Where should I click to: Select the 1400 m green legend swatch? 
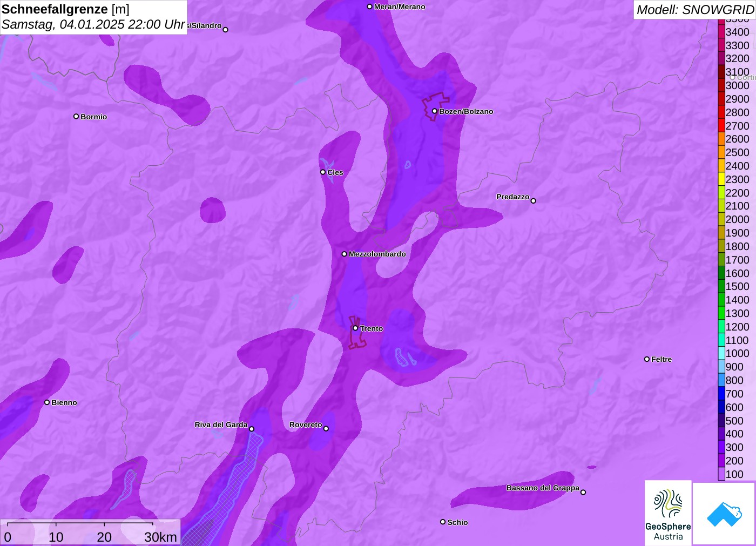(x=721, y=300)
